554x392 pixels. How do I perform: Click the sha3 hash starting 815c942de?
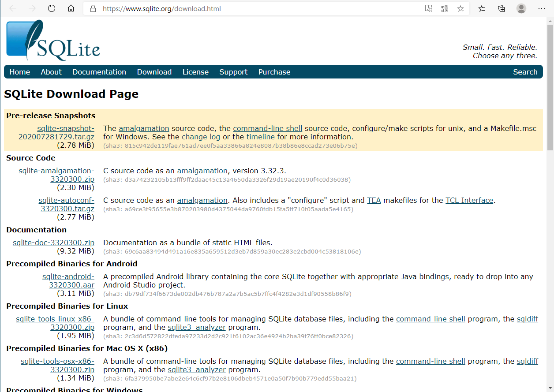230,146
